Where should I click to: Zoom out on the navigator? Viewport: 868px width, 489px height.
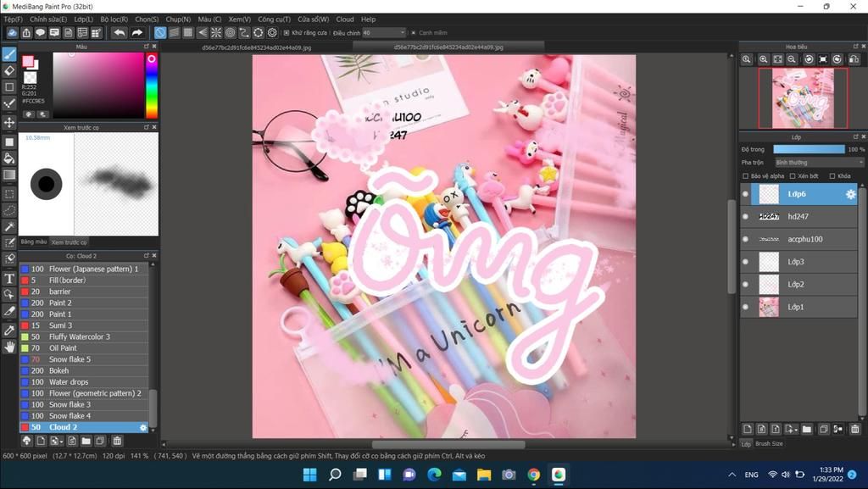pos(792,59)
